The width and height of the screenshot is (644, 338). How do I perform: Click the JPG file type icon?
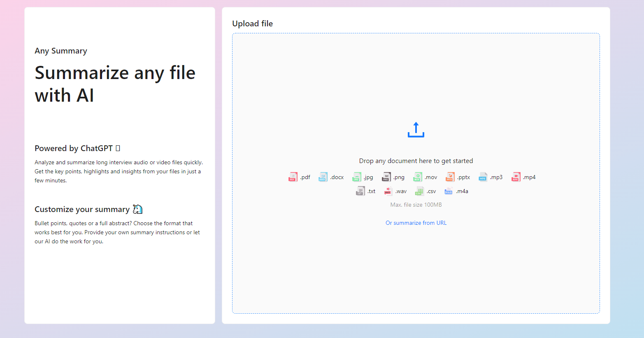tap(357, 177)
